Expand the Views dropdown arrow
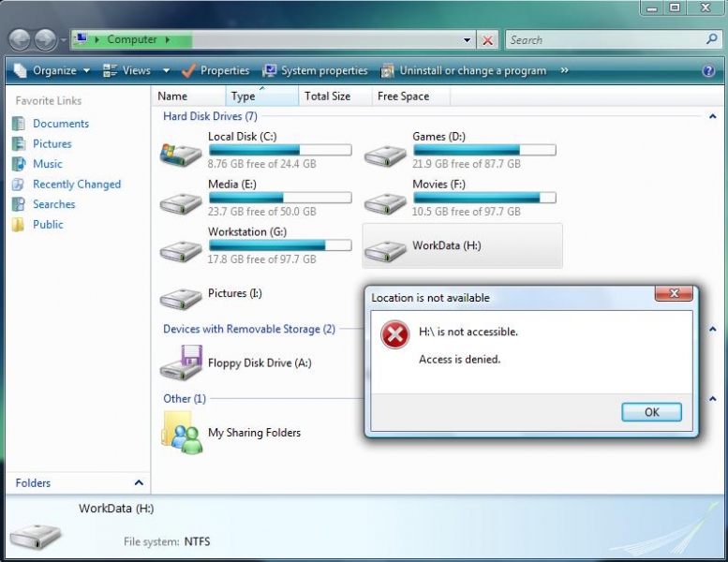 [166, 71]
